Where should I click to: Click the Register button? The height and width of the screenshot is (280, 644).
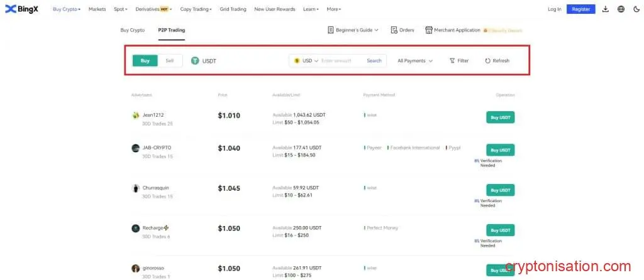[x=580, y=9]
